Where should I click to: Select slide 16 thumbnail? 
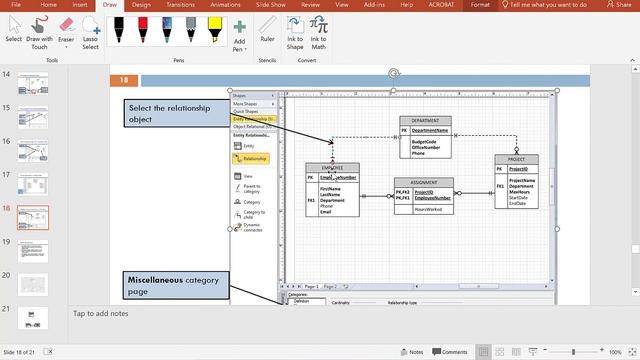tap(33, 151)
